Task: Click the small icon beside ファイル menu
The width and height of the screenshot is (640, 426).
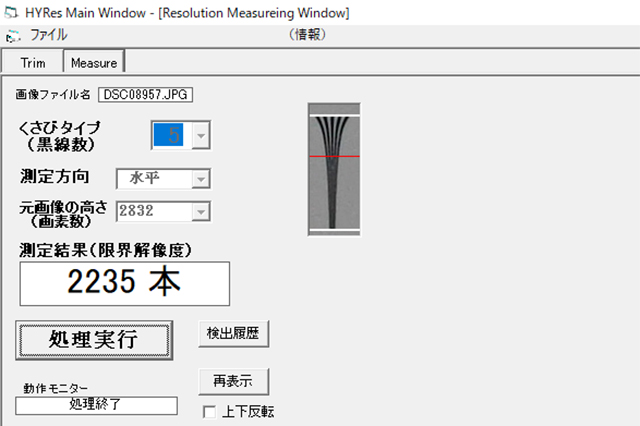Action: click(x=12, y=35)
